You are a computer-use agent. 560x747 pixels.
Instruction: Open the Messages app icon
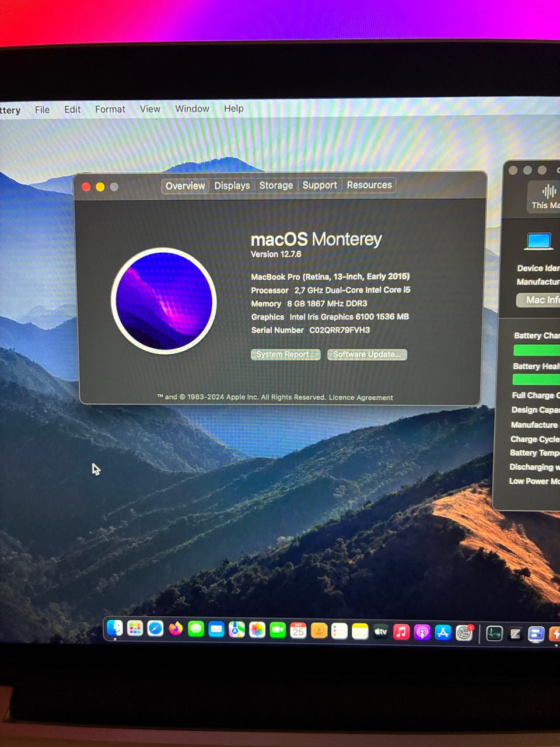click(x=196, y=629)
